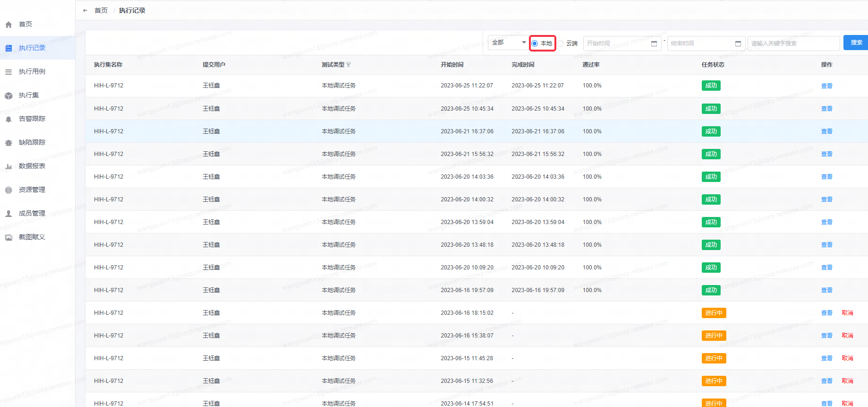Viewport: 868px width, 407px height.
Task: Click 取消 for the 2023-06-15 11:32:56 row
Action: 847,381
